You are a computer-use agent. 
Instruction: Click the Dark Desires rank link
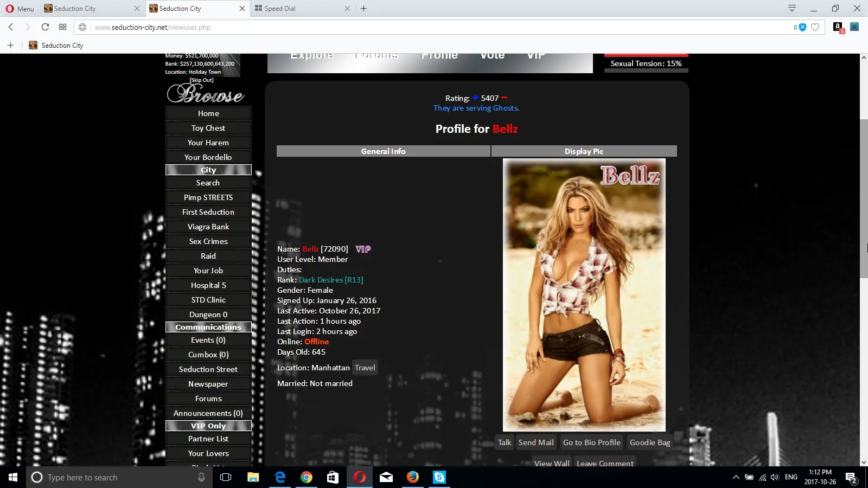(x=330, y=280)
